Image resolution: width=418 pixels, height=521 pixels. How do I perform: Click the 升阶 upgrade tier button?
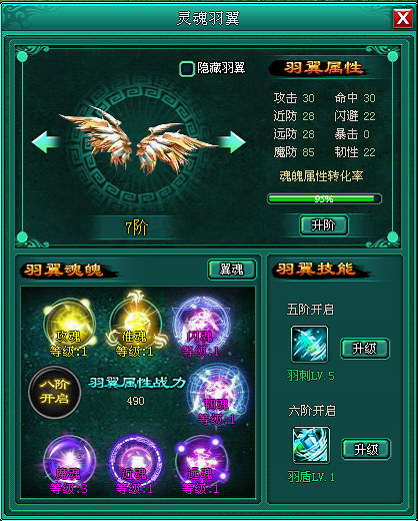click(x=324, y=225)
